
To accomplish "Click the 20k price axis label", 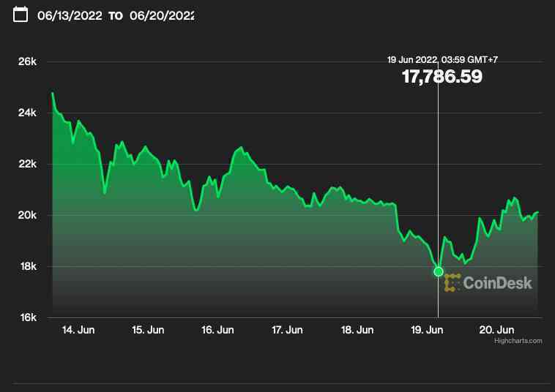I will [27, 215].
